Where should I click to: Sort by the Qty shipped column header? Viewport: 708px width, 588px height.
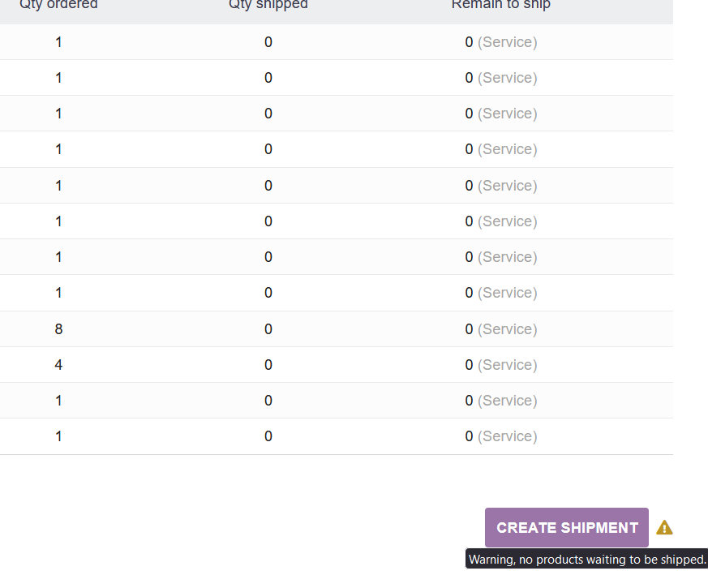[268, 6]
